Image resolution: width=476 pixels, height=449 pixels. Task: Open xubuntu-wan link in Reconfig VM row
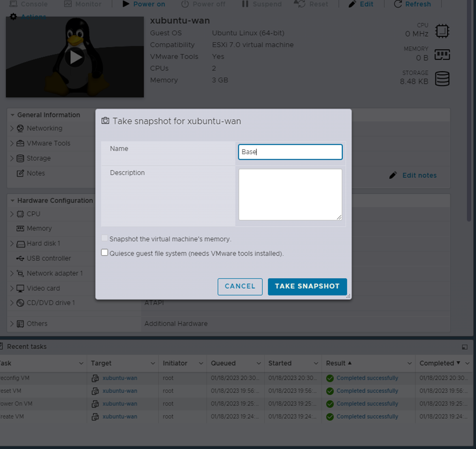[120, 378]
